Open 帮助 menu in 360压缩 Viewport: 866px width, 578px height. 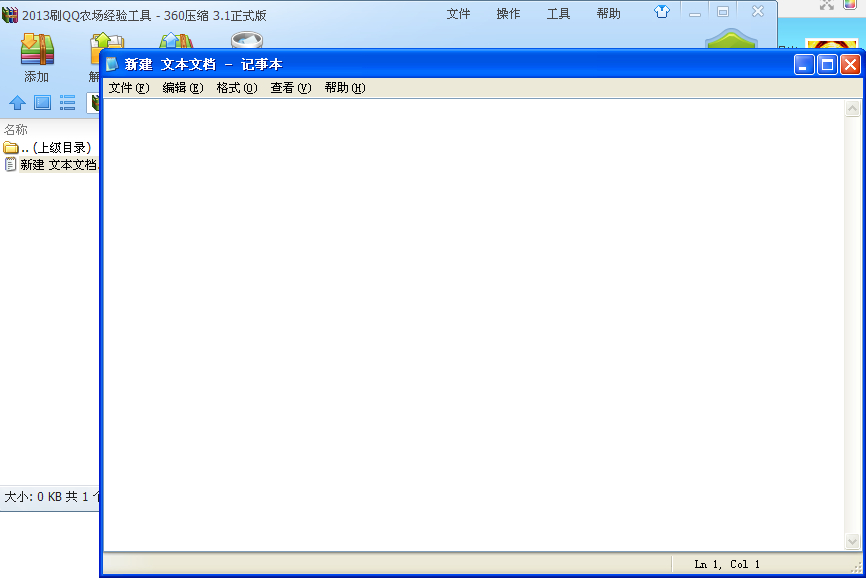click(x=608, y=14)
